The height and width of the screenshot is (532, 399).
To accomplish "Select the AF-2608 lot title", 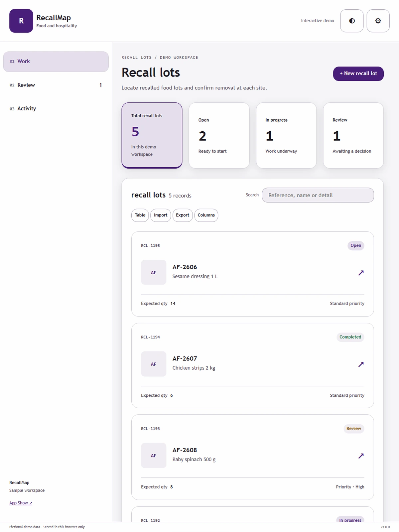I will coord(185,450).
